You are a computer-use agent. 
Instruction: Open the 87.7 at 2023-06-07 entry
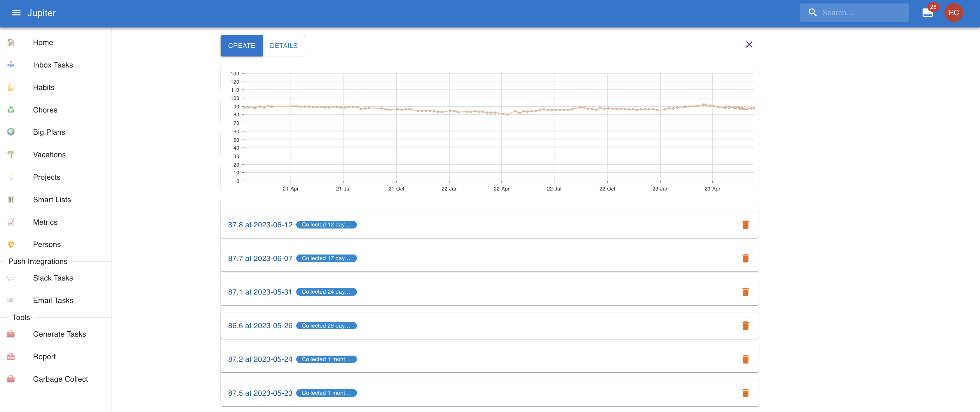coord(260,258)
